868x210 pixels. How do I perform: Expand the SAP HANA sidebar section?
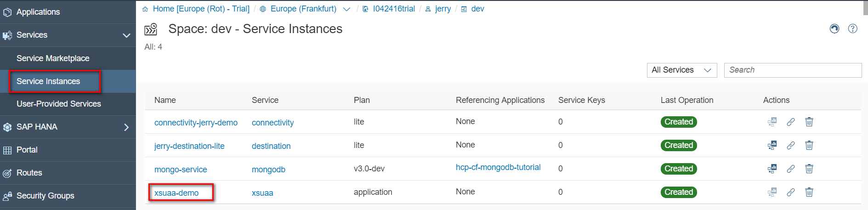[x=126, y=127]
